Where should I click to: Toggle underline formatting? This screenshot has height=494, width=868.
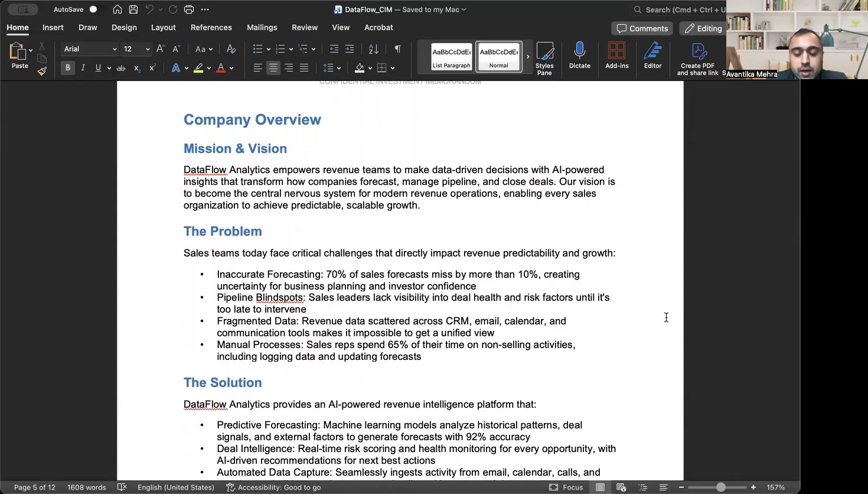coord(99,68)
